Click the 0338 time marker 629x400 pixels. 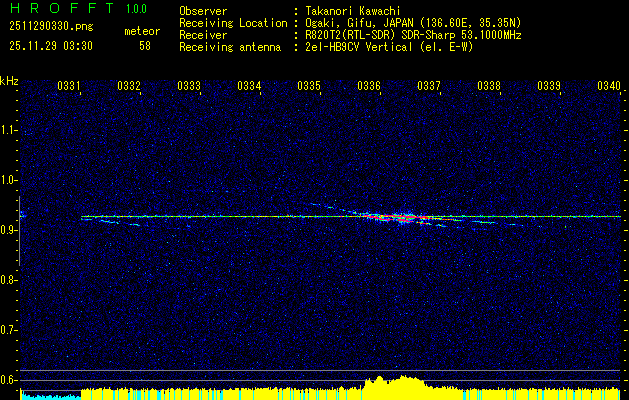pyautogui.click(x=489, y=86)
